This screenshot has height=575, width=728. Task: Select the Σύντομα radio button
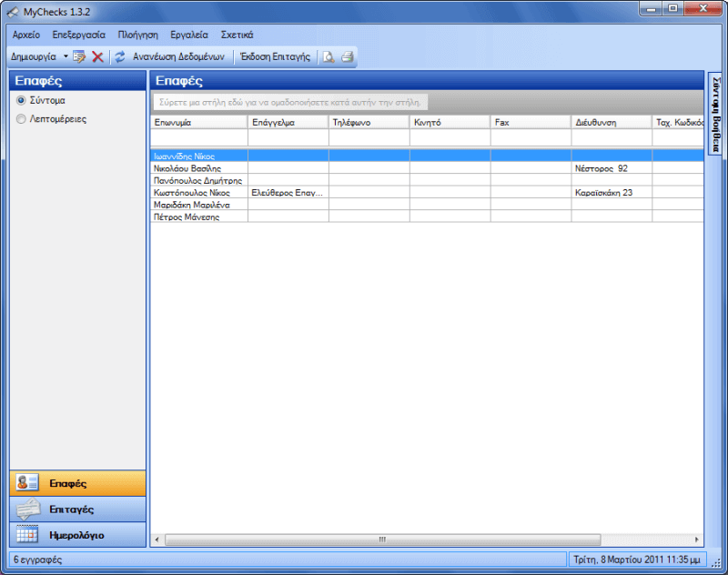(x=21, y=100)
